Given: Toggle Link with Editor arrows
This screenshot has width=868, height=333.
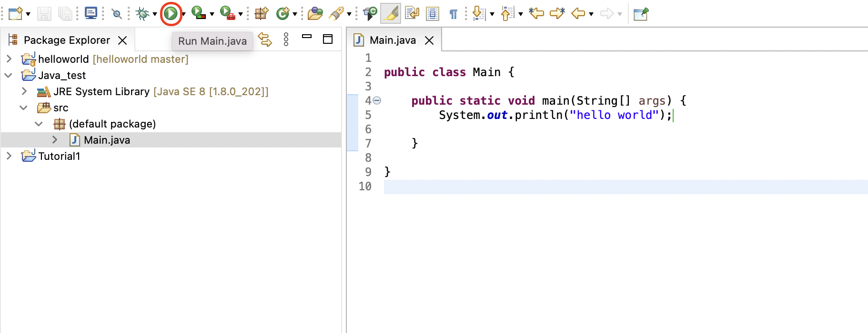Looking at the screenshot, I should (265, 39).
